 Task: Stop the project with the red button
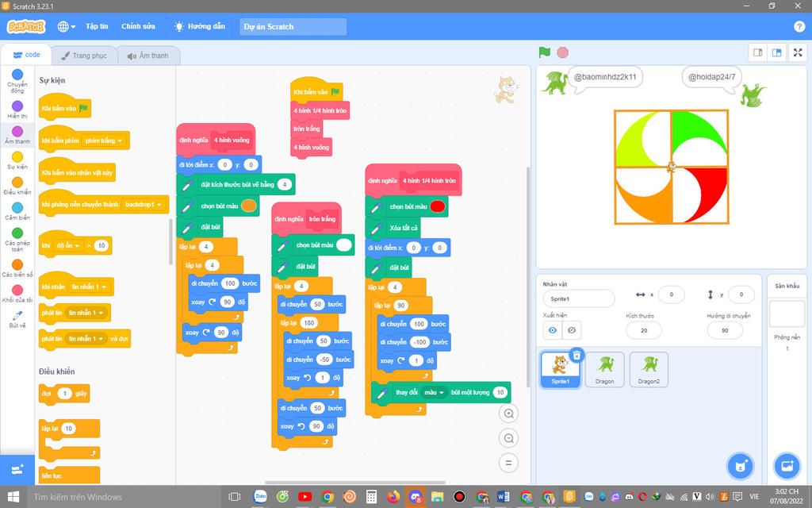click(562, 52)
